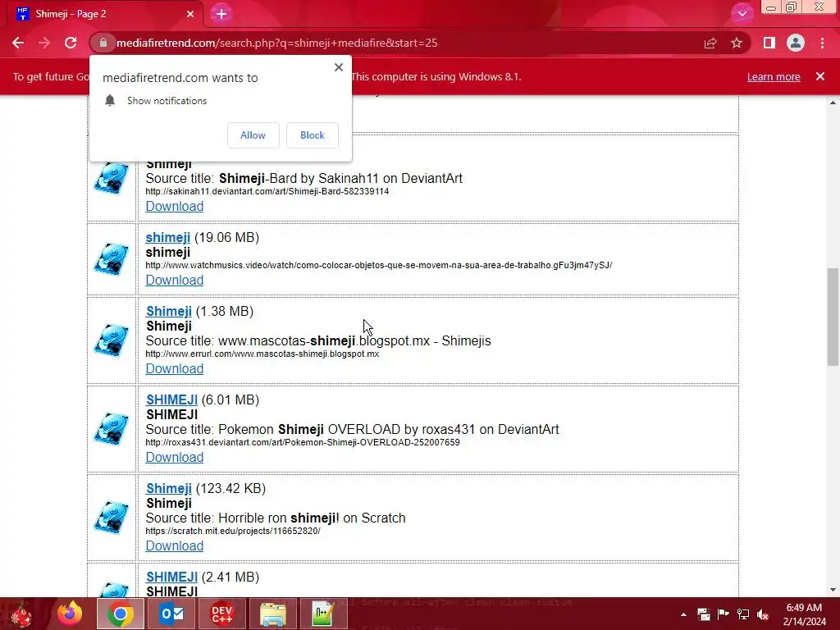
Task: Click the errurl.com mascotas-shimeji URL text
Action: pos(262,354)
